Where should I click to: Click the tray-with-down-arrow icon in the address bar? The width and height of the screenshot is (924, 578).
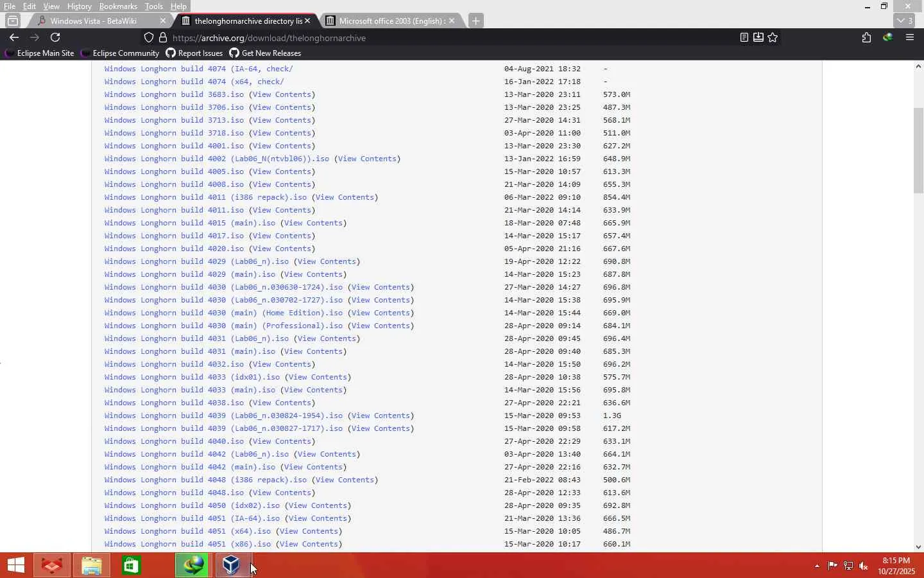[758, 38]
